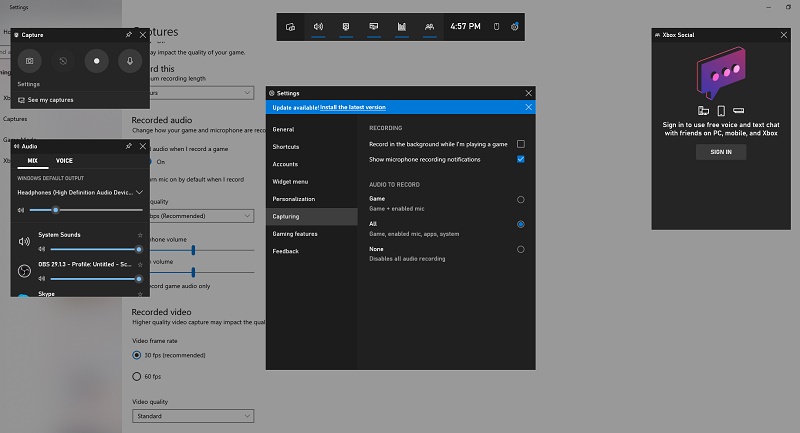Close the Game Bar Settings dialog
Image resolution: width=800 pixels, height=433 pixels.
(529, 93)
